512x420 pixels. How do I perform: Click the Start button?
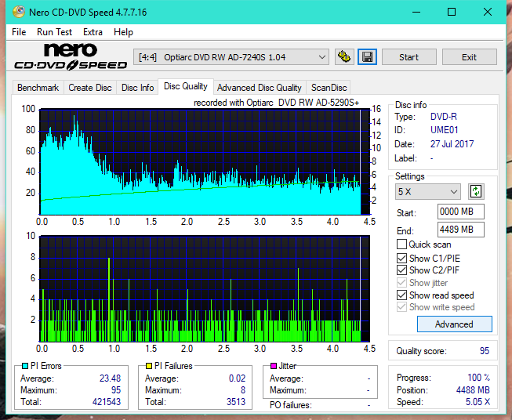[409, 57]
